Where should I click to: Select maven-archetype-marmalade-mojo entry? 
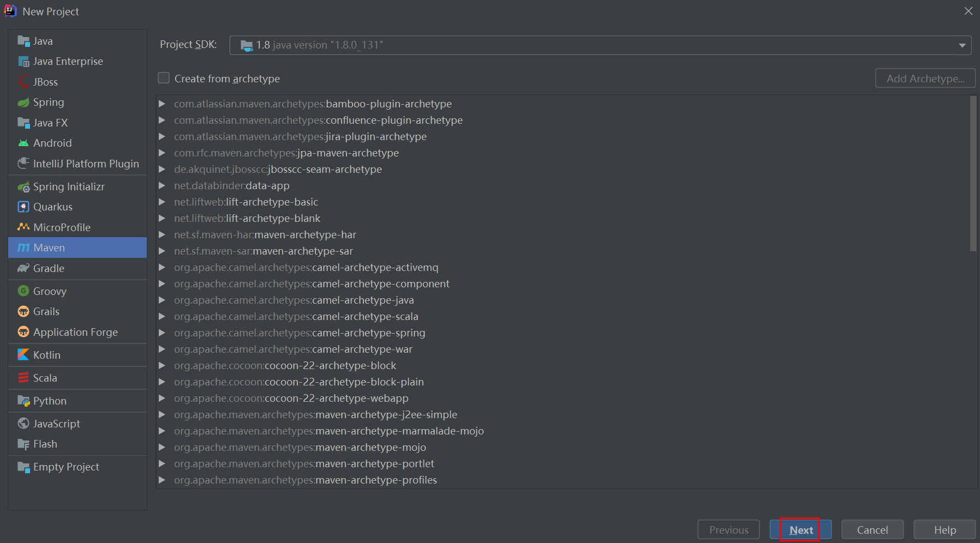329,431
